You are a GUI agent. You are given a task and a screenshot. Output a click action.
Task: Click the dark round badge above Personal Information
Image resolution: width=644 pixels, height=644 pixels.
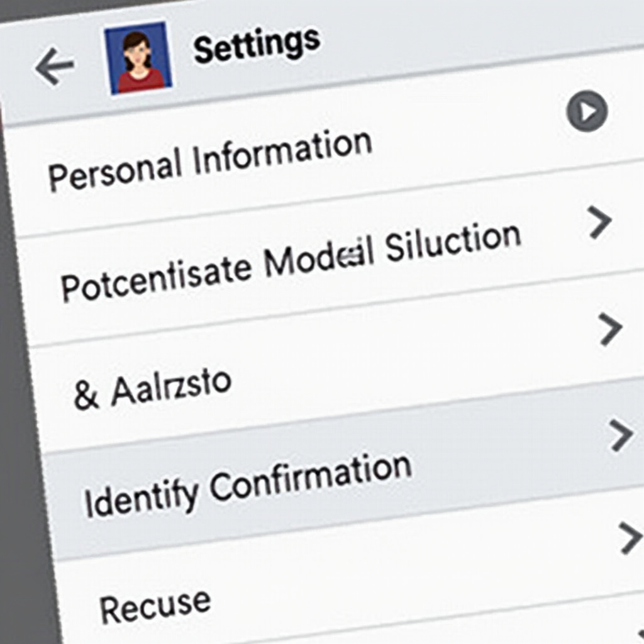point(586,112)
